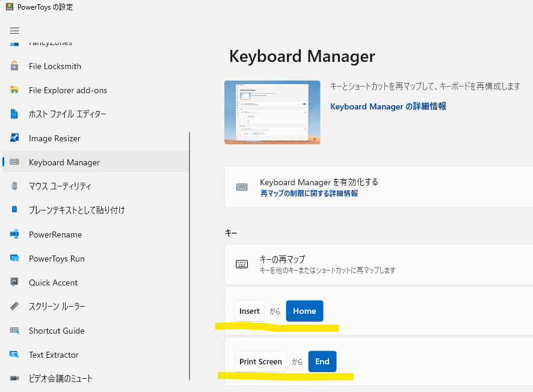The width and height of the screenshot is (533, 392).
Task: Click the プレーンテキストとして貼り付け clipboard icon
Action: coord(14,209)
